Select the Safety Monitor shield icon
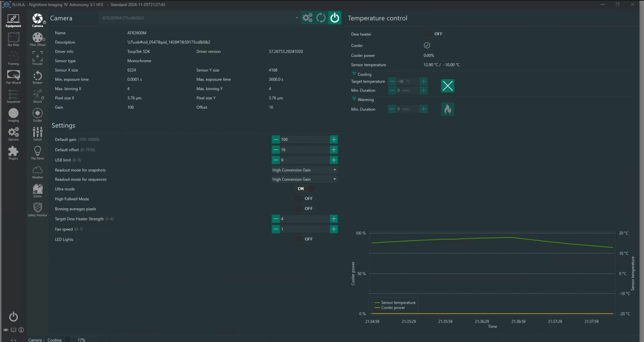 38,210
